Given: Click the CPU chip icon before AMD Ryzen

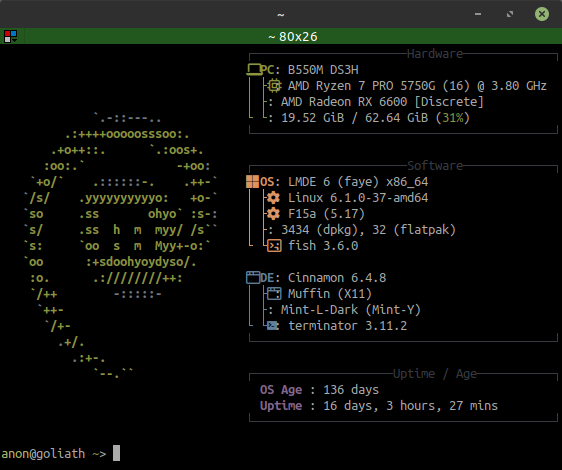Looking at the screenshot, I should tap(274, 86).
